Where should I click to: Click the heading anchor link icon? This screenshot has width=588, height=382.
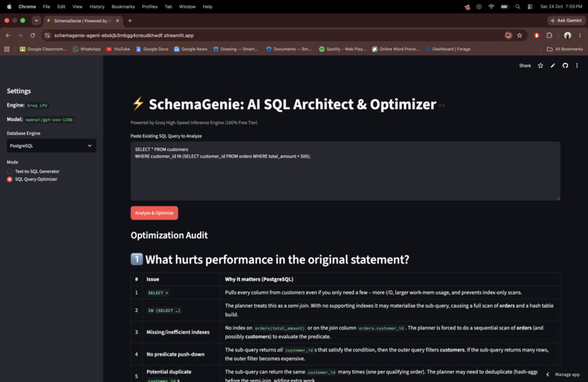click(x=442, y=105)
